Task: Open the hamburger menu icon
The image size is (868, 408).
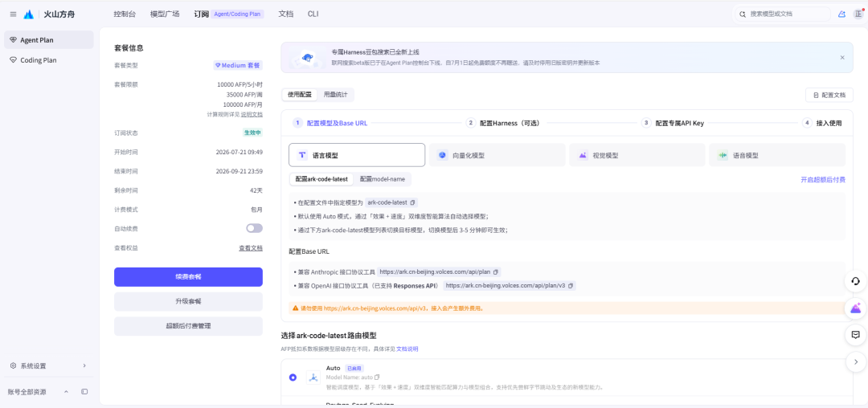Action: (x=14, y=14)
